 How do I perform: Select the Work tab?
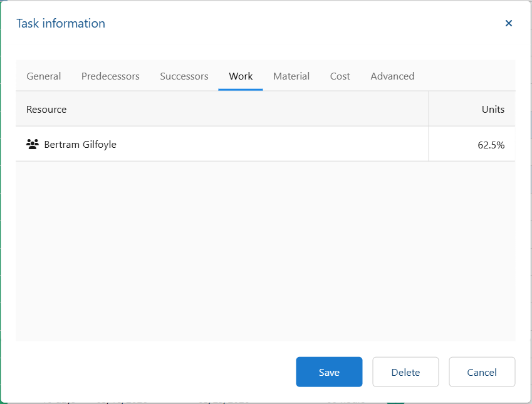[241, 76]
